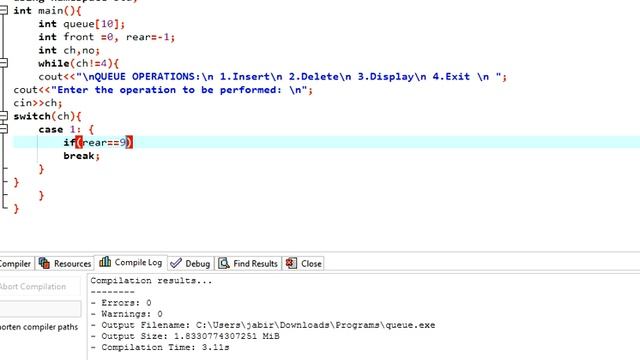
Task: Click the 'break;' statement line
Action: [82, 156]
